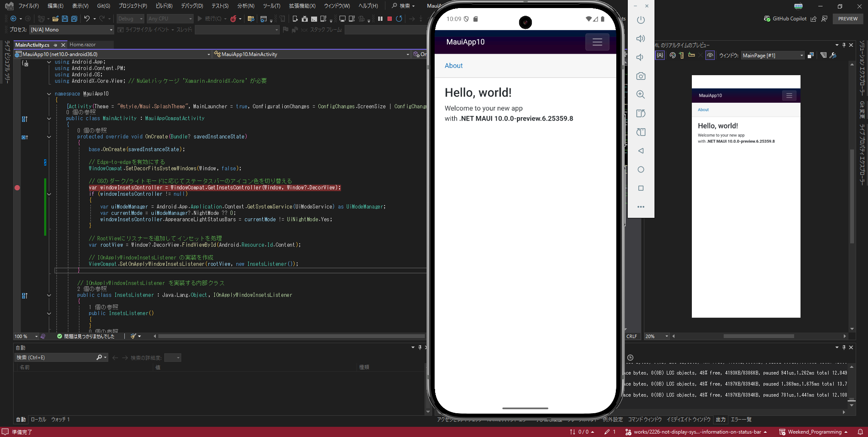Click the color palette icon in preview toolbar
This screenshot has height=437, width=868.
click(x=673, y=55)
